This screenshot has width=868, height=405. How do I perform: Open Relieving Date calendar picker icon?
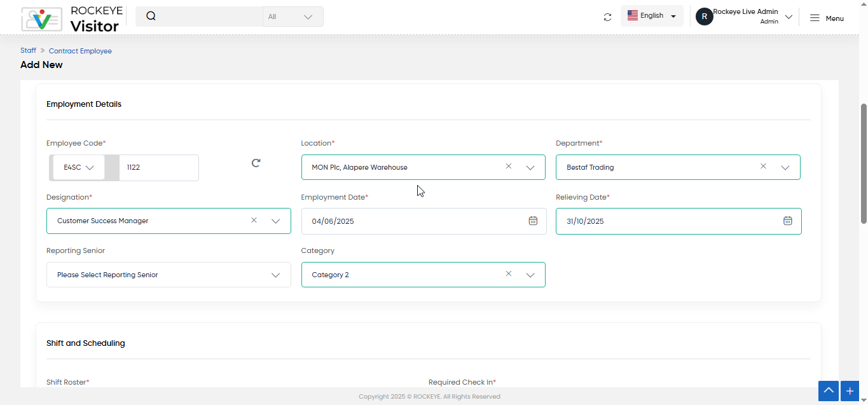[787, 221]
